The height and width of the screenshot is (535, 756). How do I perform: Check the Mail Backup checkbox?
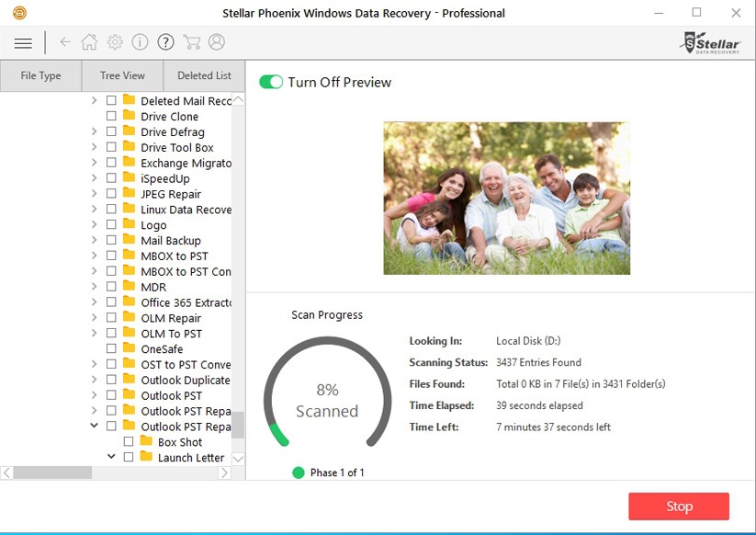[x=111, y=240]
